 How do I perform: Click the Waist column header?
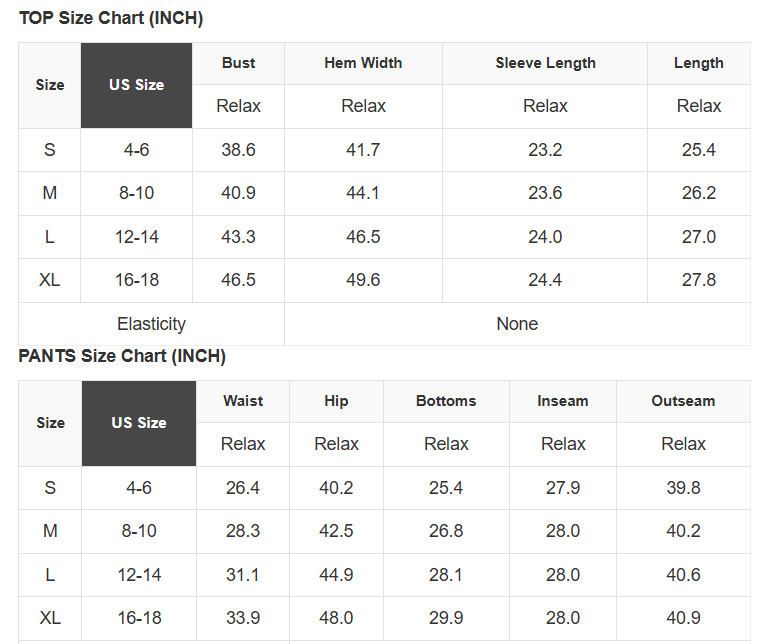pos(243,401)
